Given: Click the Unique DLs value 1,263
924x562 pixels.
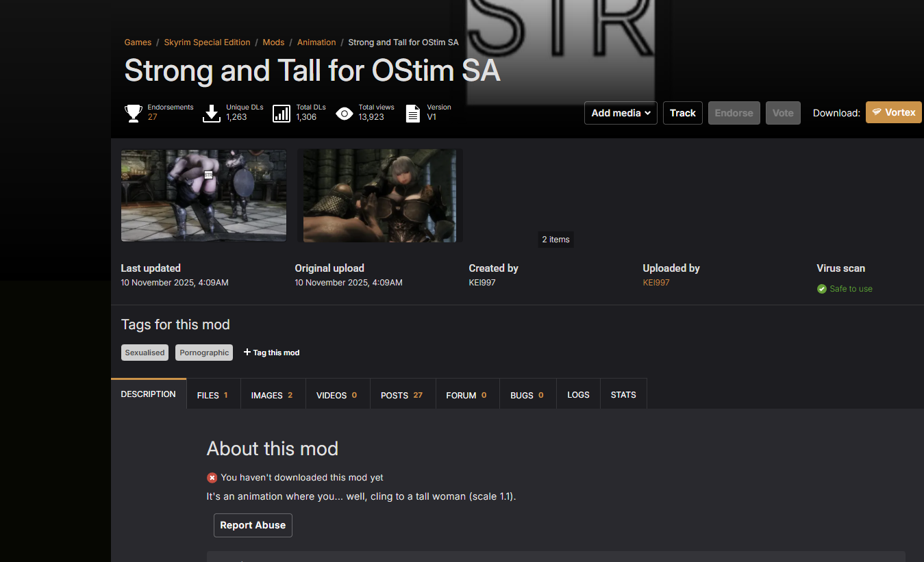Looking at the screenshot, I should pos(236,117).
